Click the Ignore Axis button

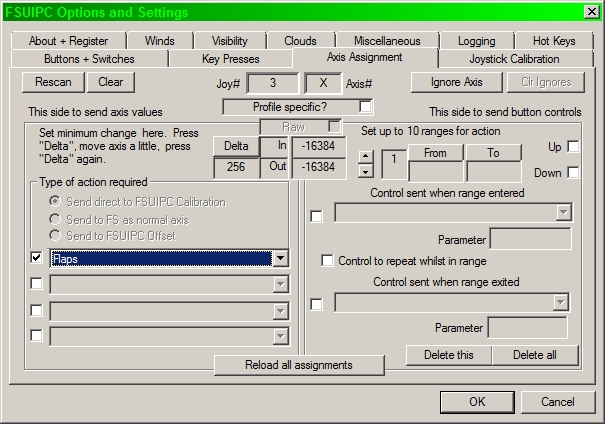pyautogui.click(x=456, y=82)
